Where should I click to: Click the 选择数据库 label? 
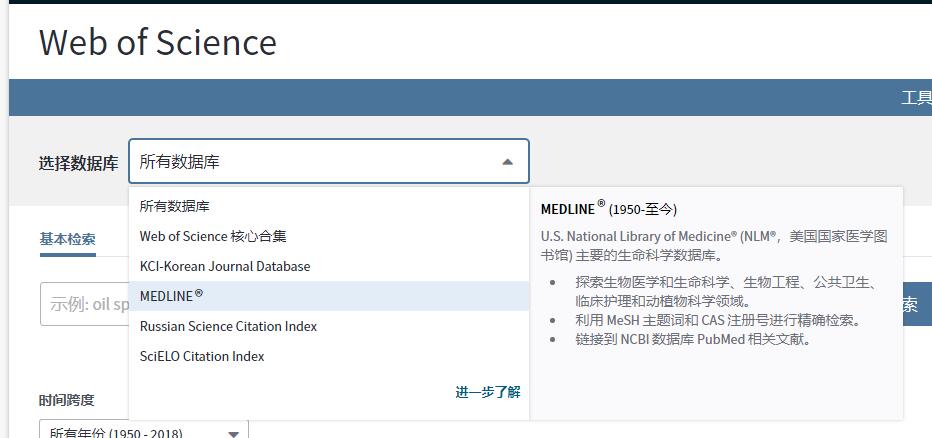click(x=78, y=163)
